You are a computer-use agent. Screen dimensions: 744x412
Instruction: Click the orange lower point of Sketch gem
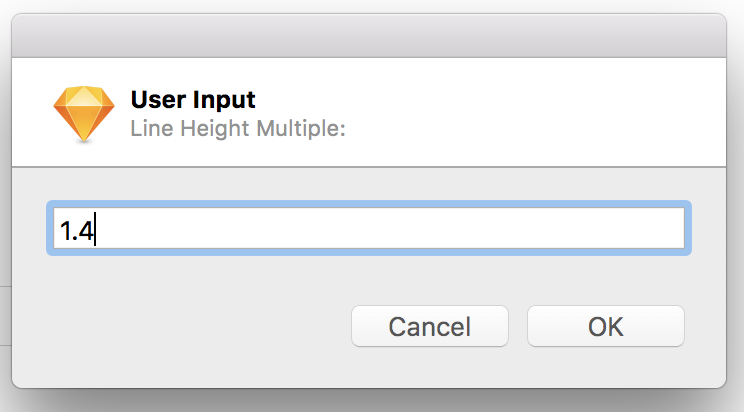(84, 131)
